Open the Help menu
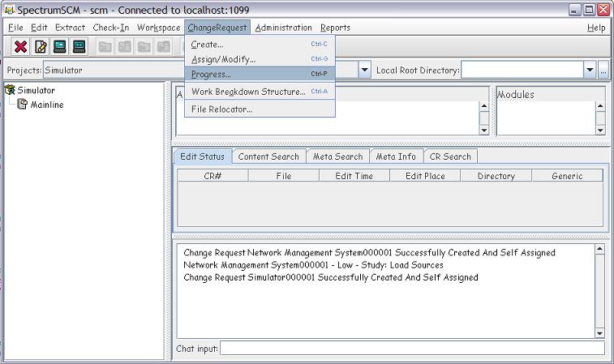This screenshot has width=614, height=364. click(596, 28)
